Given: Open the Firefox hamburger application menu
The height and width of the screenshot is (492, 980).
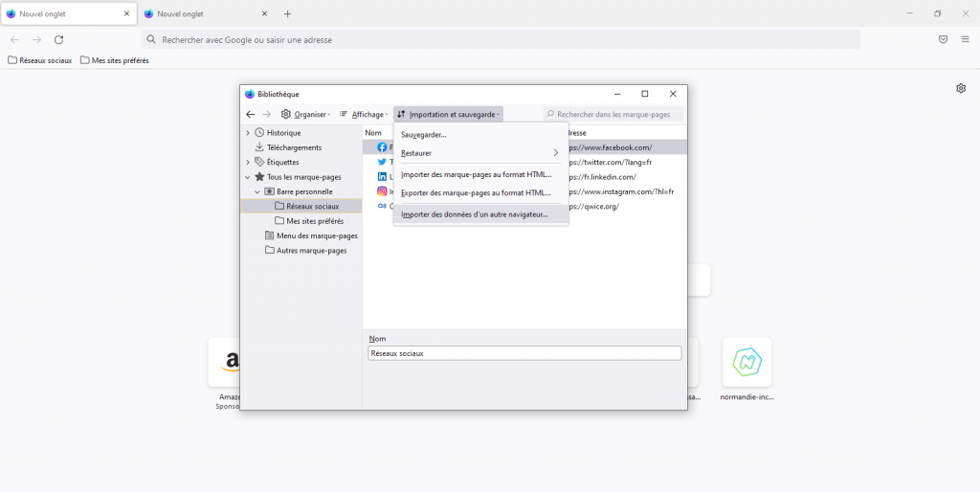Looking at the screenshot, I should point(965,39).
